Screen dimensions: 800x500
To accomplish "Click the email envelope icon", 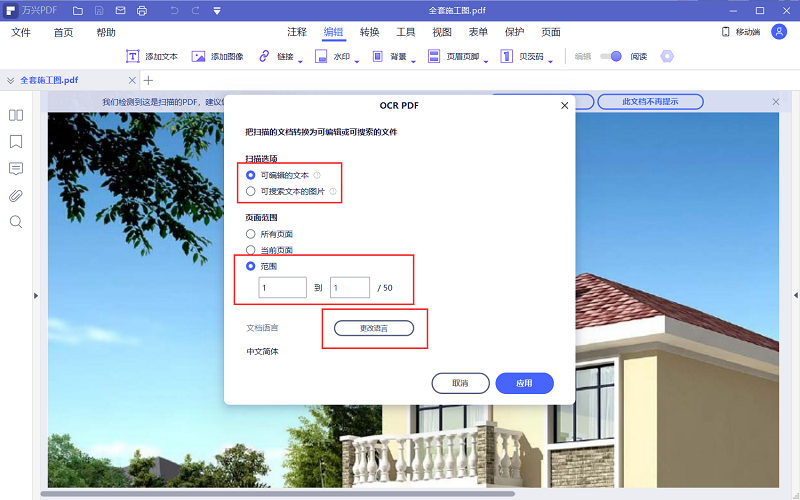I will click(120, 11).
